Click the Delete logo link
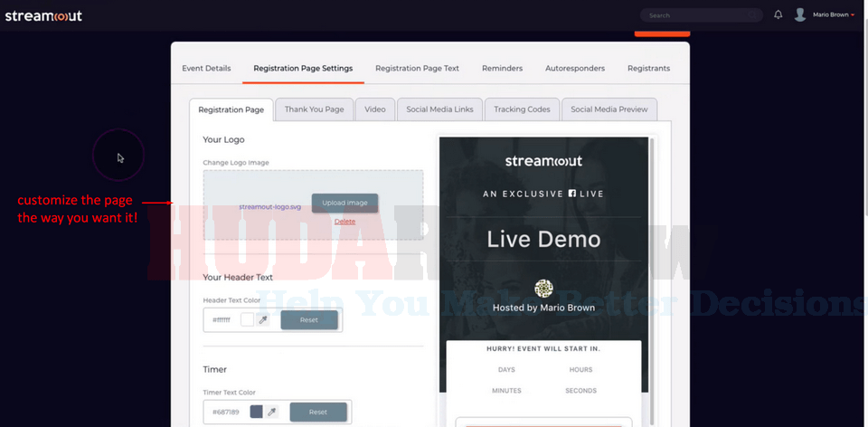The image size is (868, 427). tap(344, 222)
